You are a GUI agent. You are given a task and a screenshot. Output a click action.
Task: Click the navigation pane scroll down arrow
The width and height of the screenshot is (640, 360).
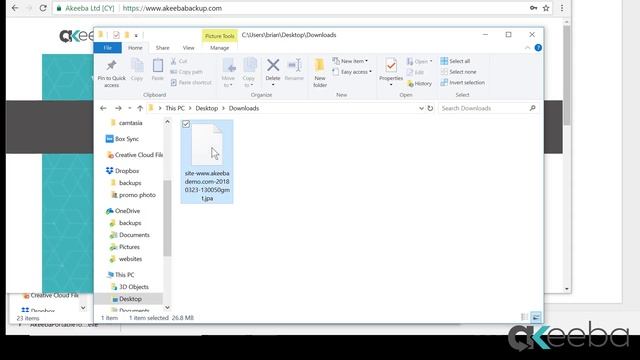(x=167, y=307)
